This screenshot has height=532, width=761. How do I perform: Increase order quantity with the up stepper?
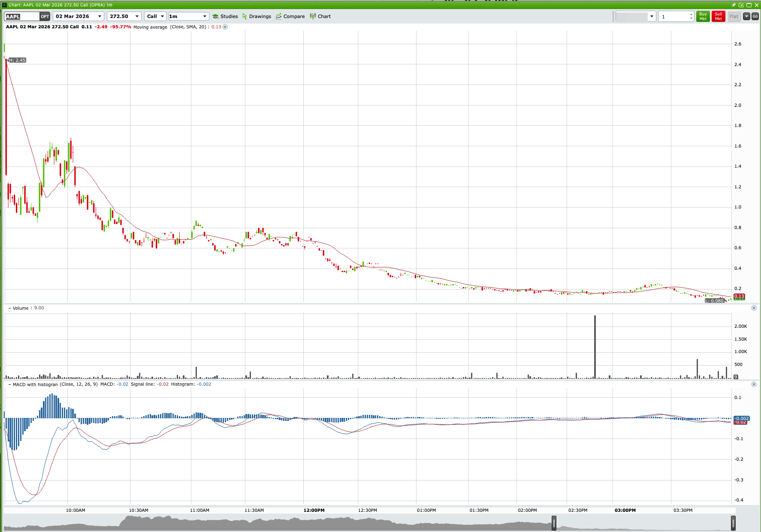691,14
